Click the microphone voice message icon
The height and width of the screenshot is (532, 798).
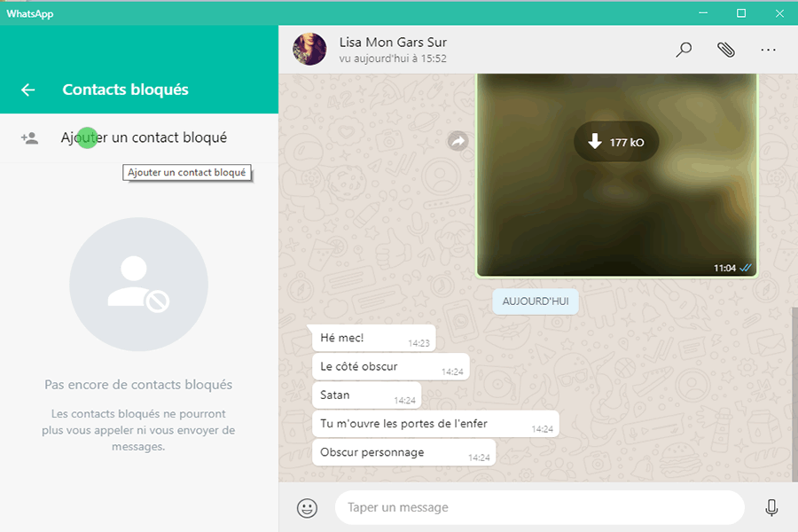(x=771, y=508)
